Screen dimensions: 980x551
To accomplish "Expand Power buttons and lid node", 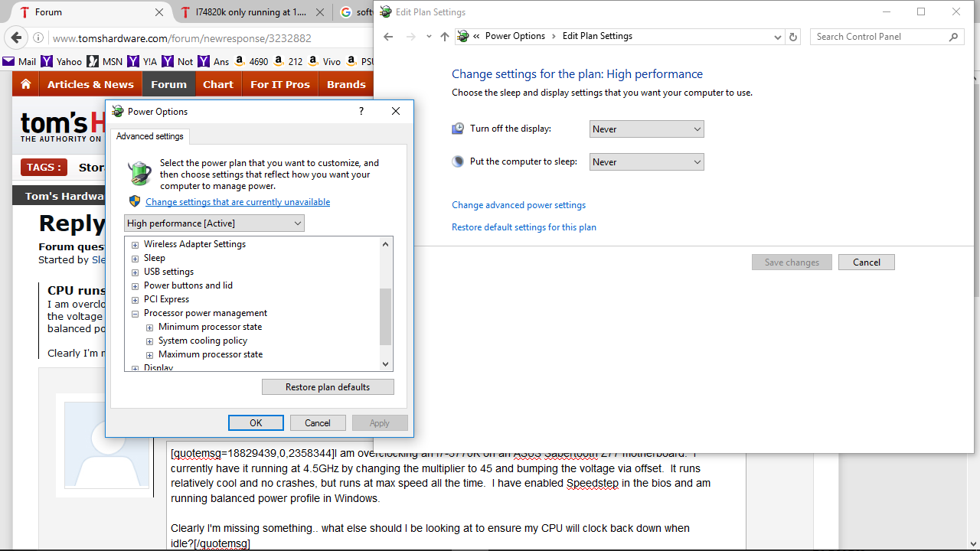I will click(x=136, y=286).
